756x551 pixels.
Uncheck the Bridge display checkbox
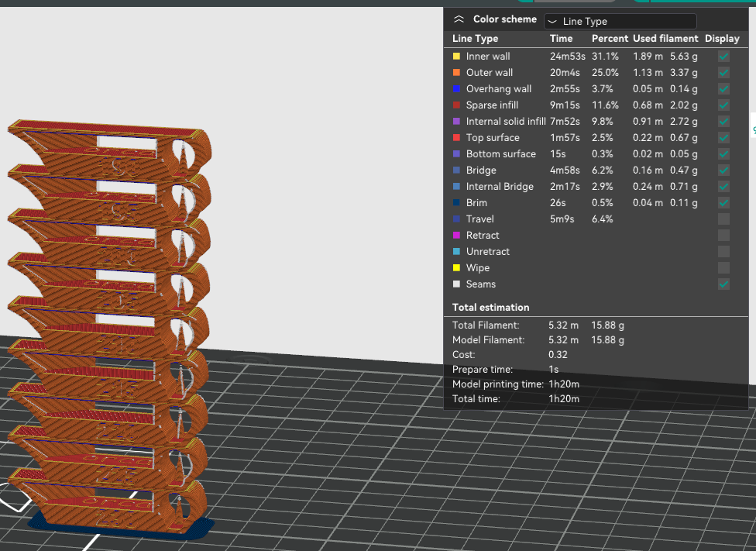click(723, 170)
